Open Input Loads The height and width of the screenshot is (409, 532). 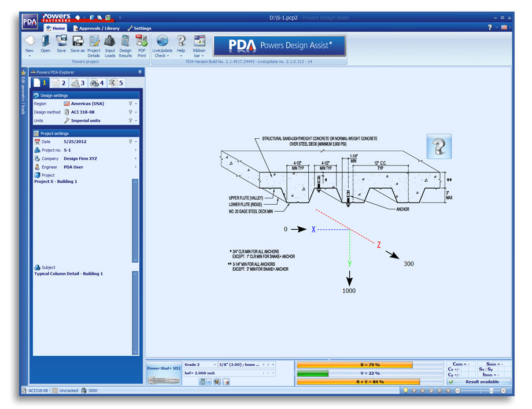point(110,42)
